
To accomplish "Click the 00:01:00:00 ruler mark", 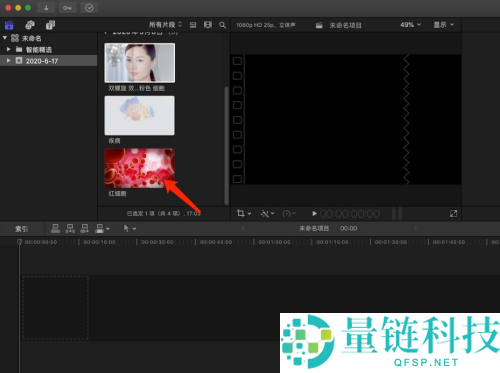I will tap(274, 242).
